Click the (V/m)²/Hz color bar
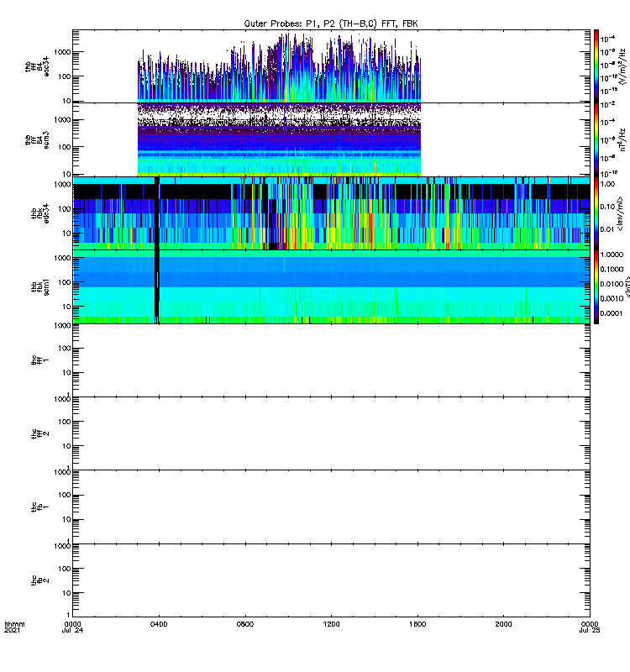This screenshot has width=630, height=672. coord(596,66)
